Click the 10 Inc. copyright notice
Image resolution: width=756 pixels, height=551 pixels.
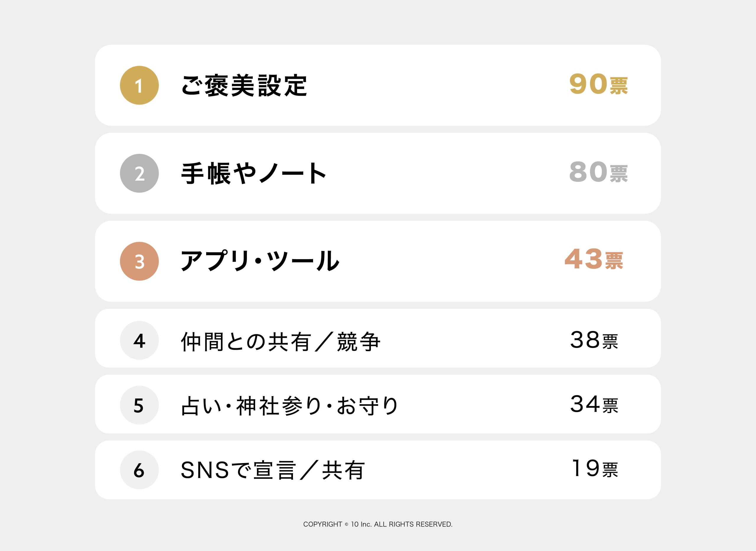378,524
